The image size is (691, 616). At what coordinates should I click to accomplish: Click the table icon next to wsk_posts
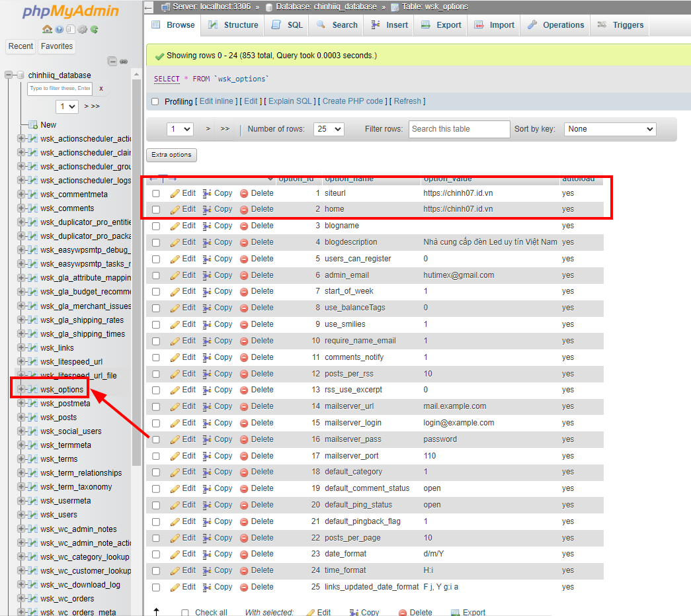tap(32, 417)
